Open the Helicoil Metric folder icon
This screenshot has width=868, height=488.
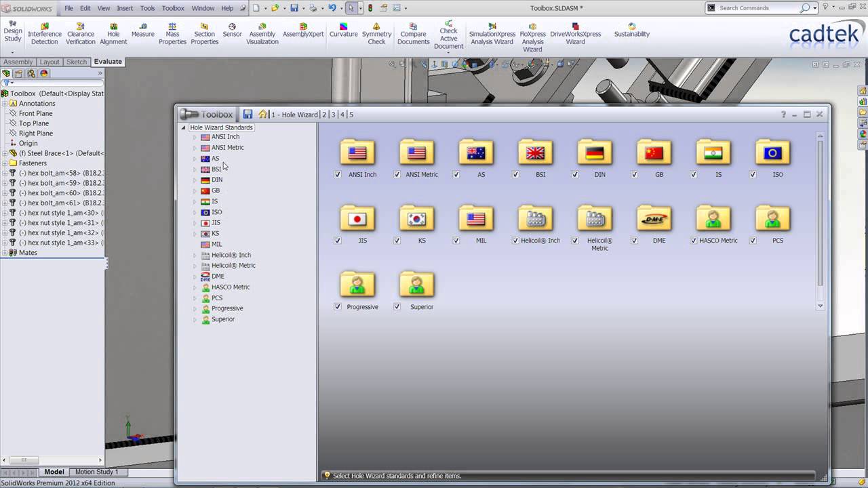point(595,219)
